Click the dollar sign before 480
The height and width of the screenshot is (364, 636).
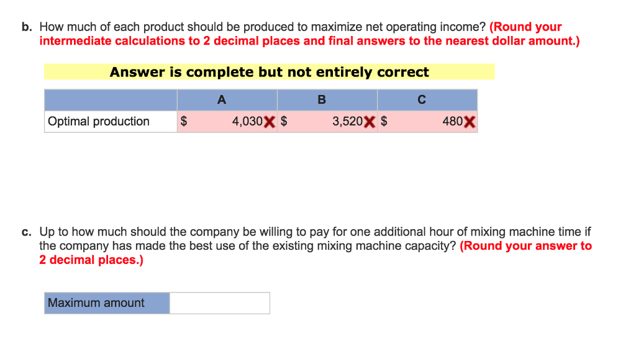[x=384, y=122]
